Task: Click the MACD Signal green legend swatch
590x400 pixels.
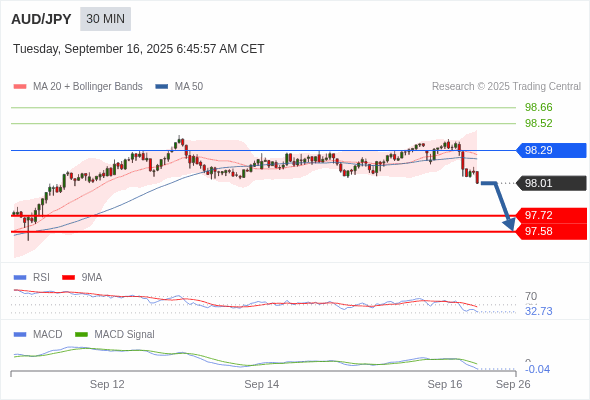Action: [x=81, y=335]
